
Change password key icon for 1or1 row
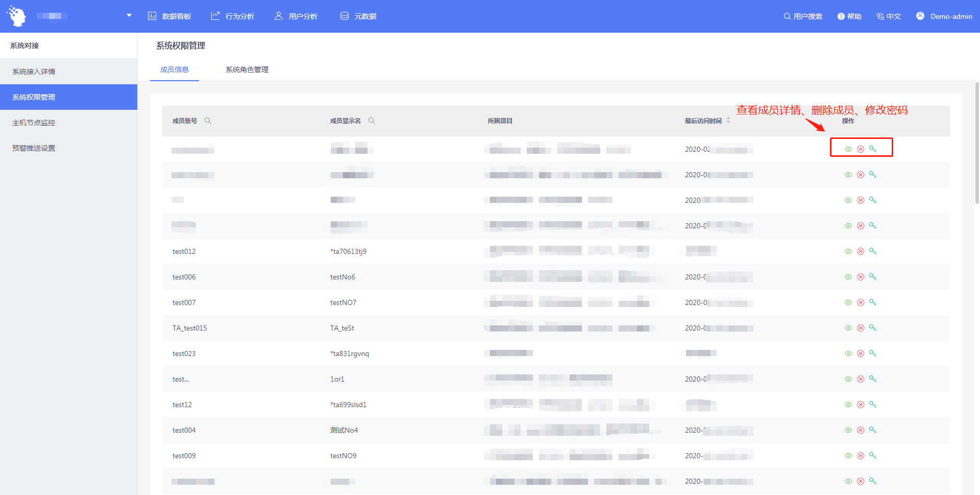click(x=873, y=379)
